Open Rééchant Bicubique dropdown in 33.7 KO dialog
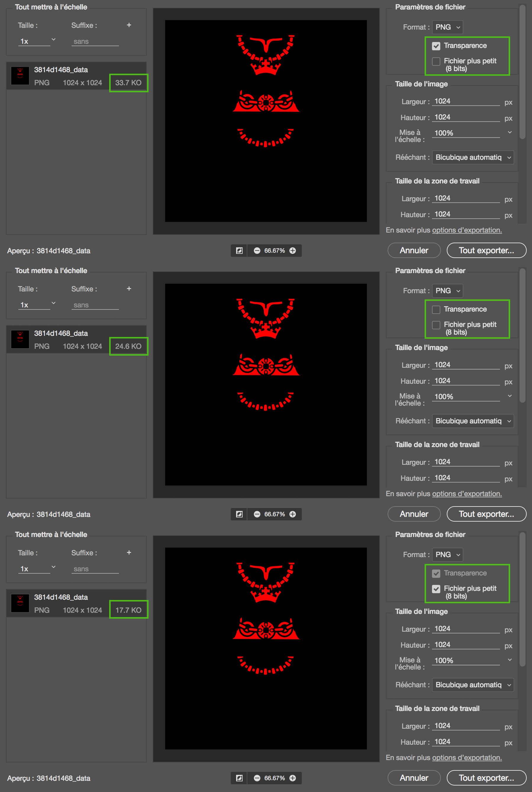 [x=473, y=157]
